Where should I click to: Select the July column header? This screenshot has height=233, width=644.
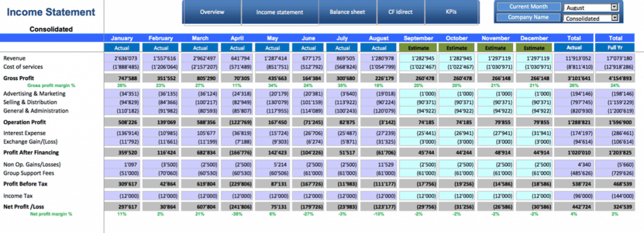[x=342, y=38]
